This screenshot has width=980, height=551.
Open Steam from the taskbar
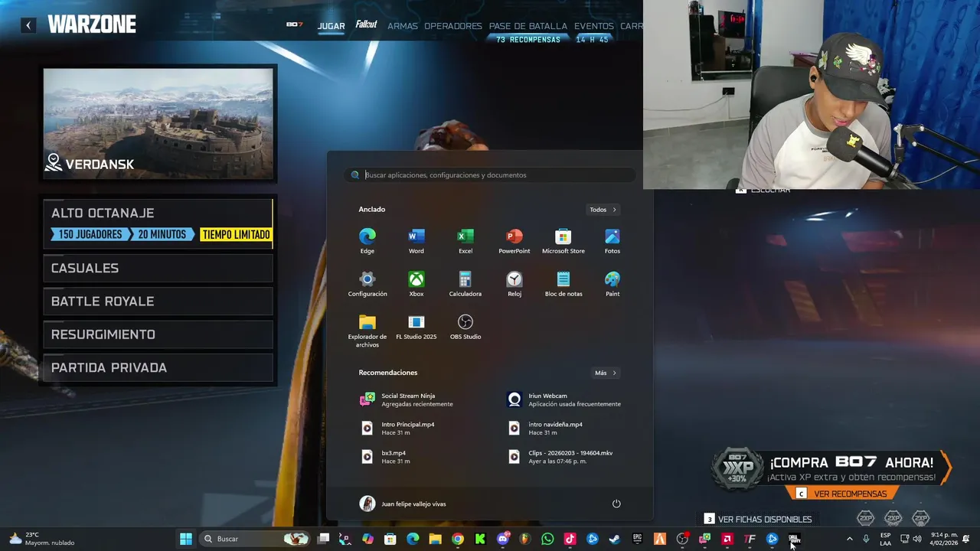pyautogui.click(x=615, y=539)
